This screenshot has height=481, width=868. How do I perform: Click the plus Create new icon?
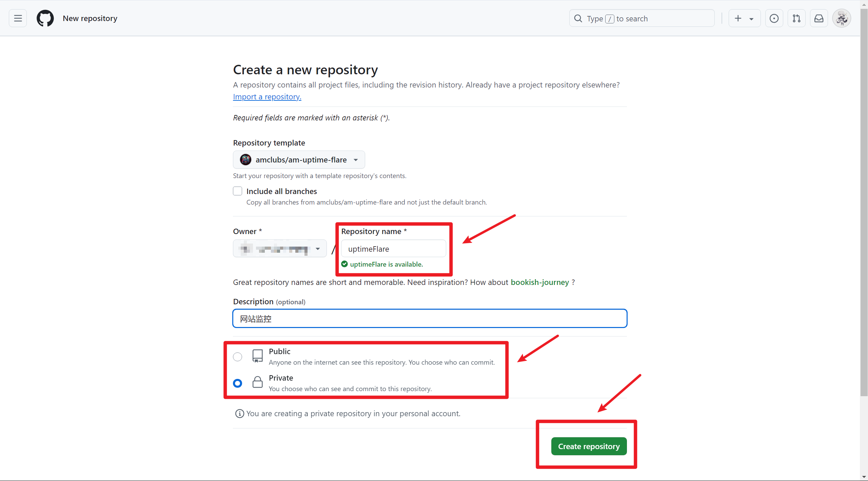(738, 18)
